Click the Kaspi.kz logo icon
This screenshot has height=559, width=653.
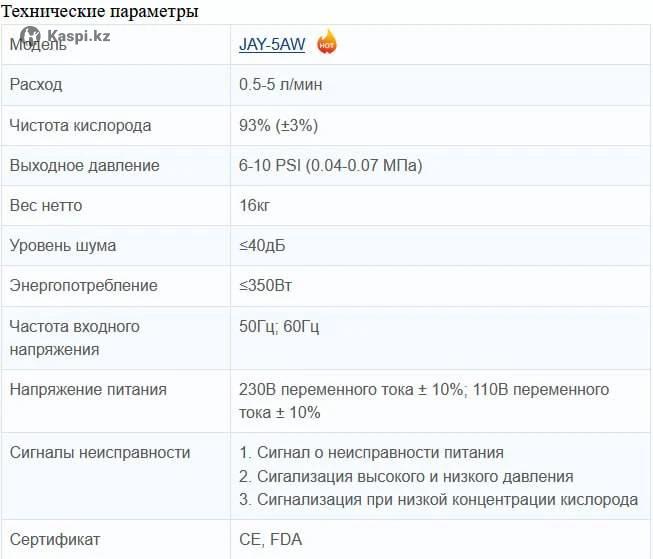(16, 37)
